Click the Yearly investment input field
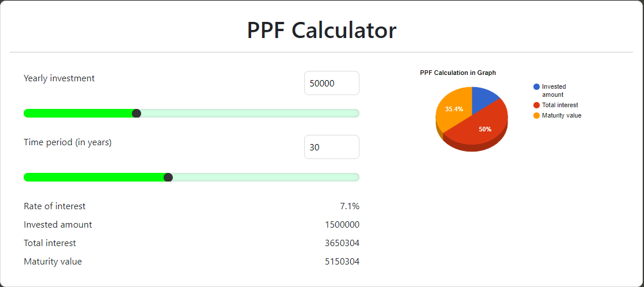 [332, 83]
